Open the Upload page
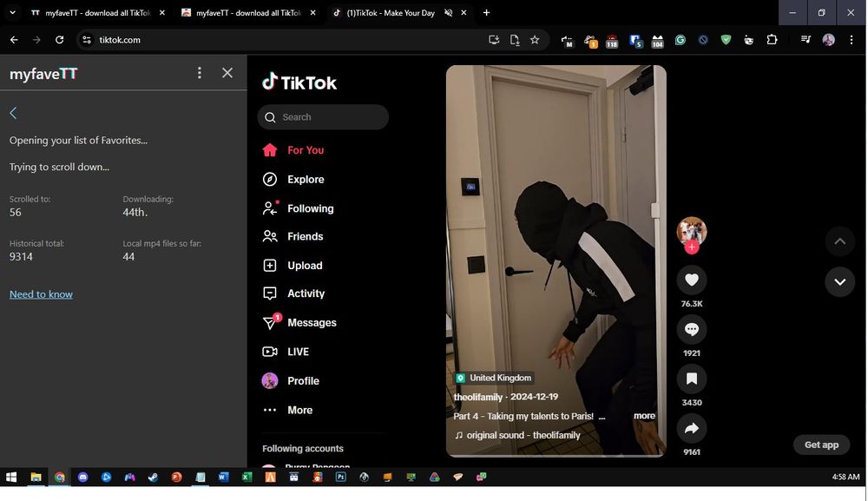This screenshot has height=501, width=868. (293, 265)
